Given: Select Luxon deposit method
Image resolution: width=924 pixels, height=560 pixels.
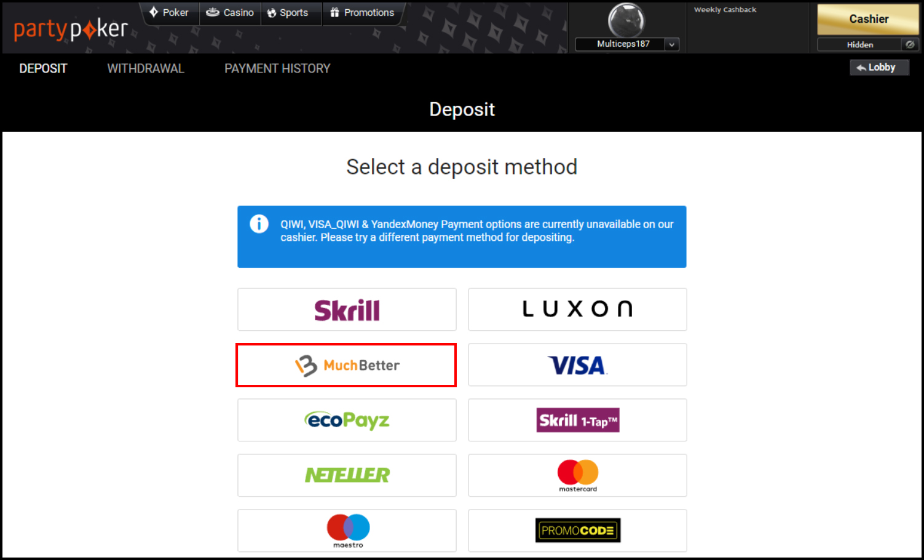Looking at the screenshot, I should click(x=577, y=310).
